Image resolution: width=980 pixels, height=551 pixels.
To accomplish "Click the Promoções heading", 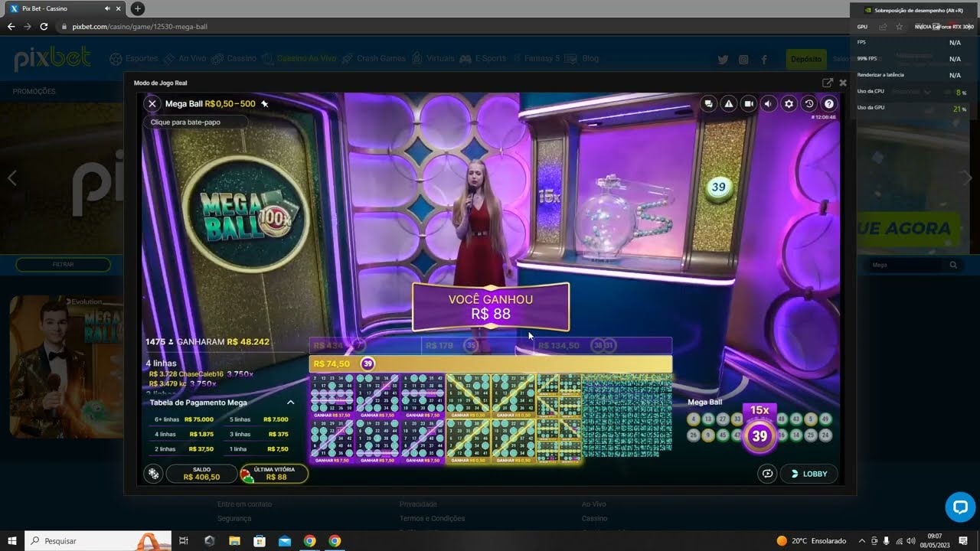I will pos(34,91).
